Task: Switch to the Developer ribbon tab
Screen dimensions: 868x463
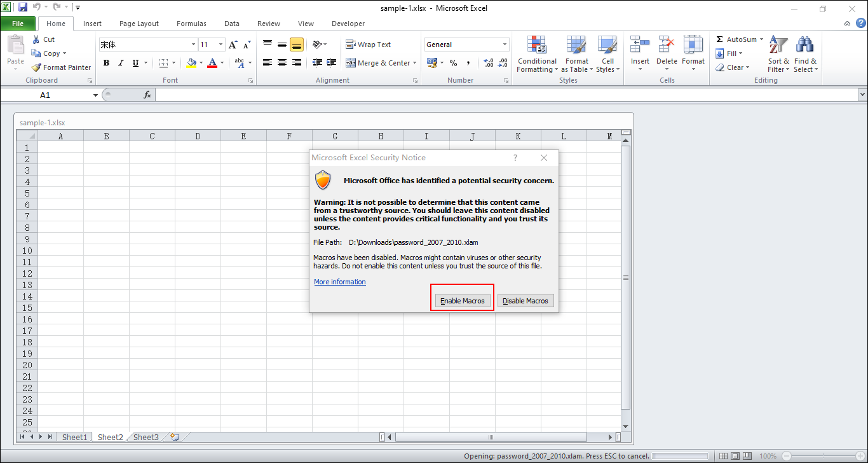Action: pos(348,24)
